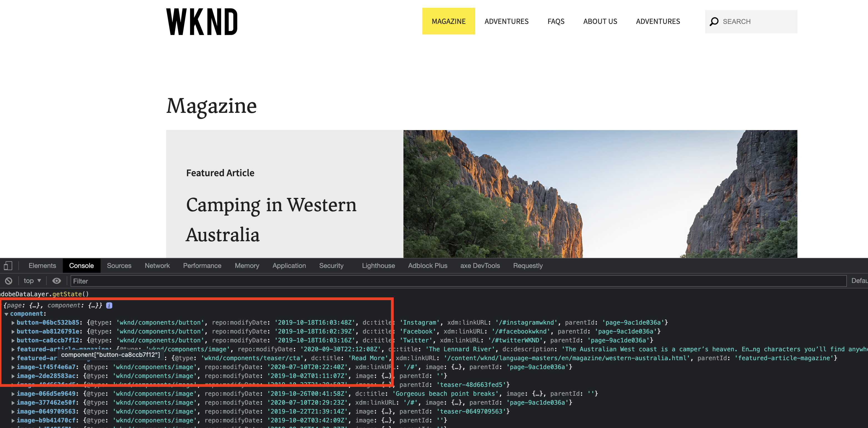Open the Lighthouse panel
868x428 pixels.
tap(378, 266)
